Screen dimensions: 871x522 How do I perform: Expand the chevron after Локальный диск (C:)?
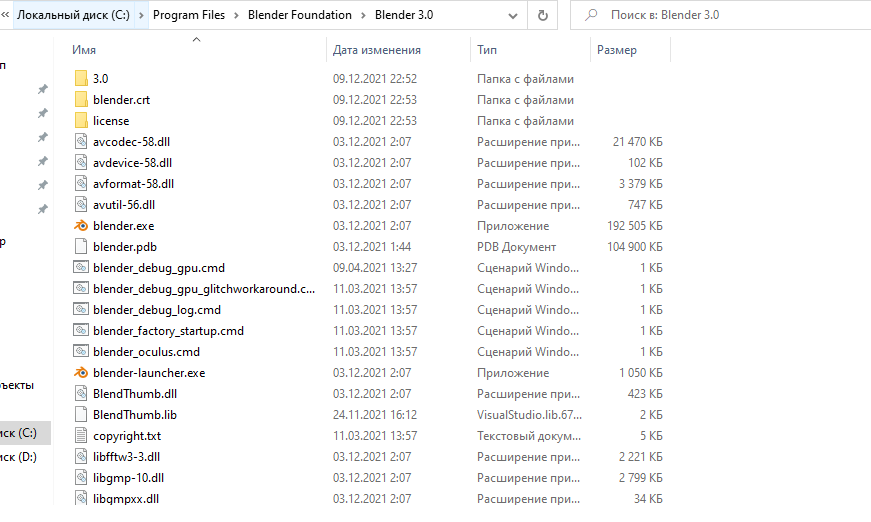tap(141, 16)
